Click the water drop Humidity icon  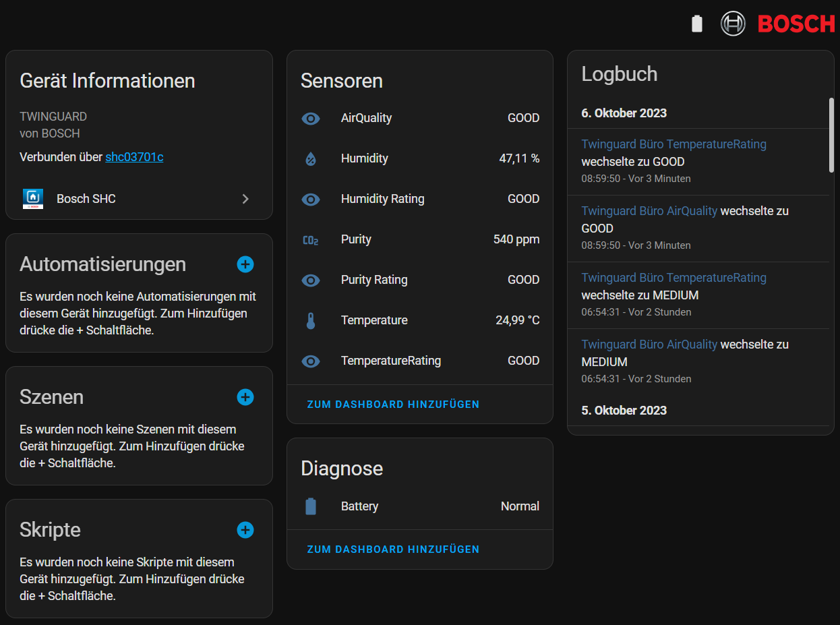coord(310,158)
